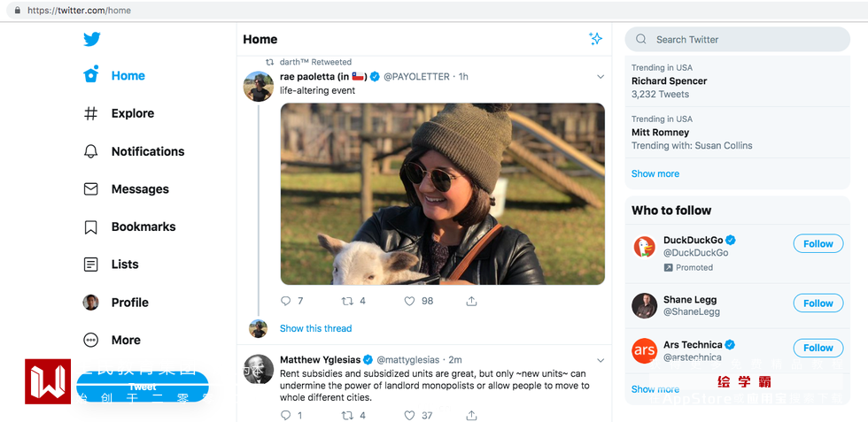Open the Explore hashtag icon
The height and width of the screenshot is (422, 868).
[x=91, y=113]
